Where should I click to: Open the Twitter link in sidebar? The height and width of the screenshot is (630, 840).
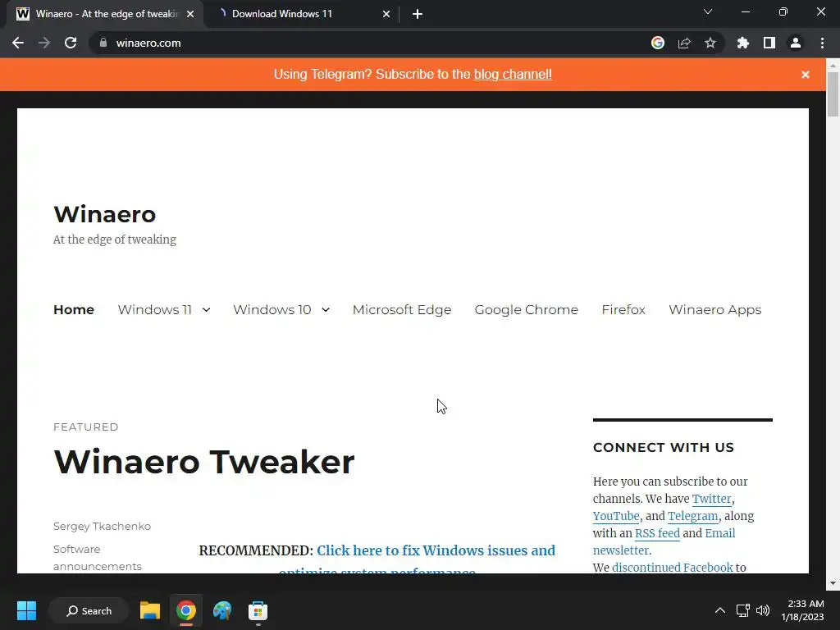[711, 499]
